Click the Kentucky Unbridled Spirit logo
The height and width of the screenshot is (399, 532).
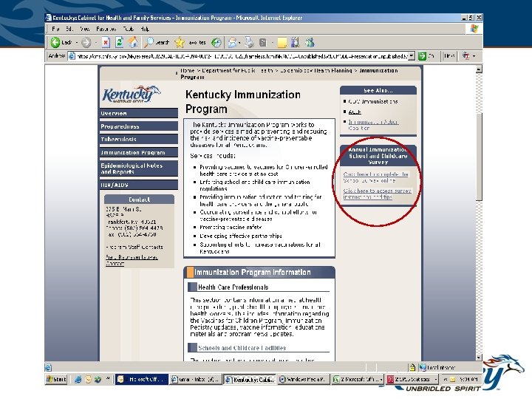pos(131,95)
